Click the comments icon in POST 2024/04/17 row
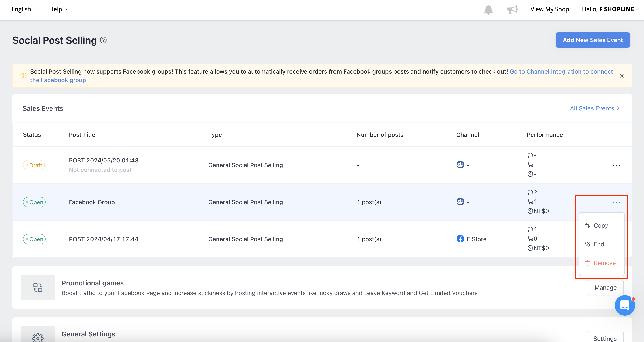This screenshot has height=342, width=644. click(x=530, y=229)
